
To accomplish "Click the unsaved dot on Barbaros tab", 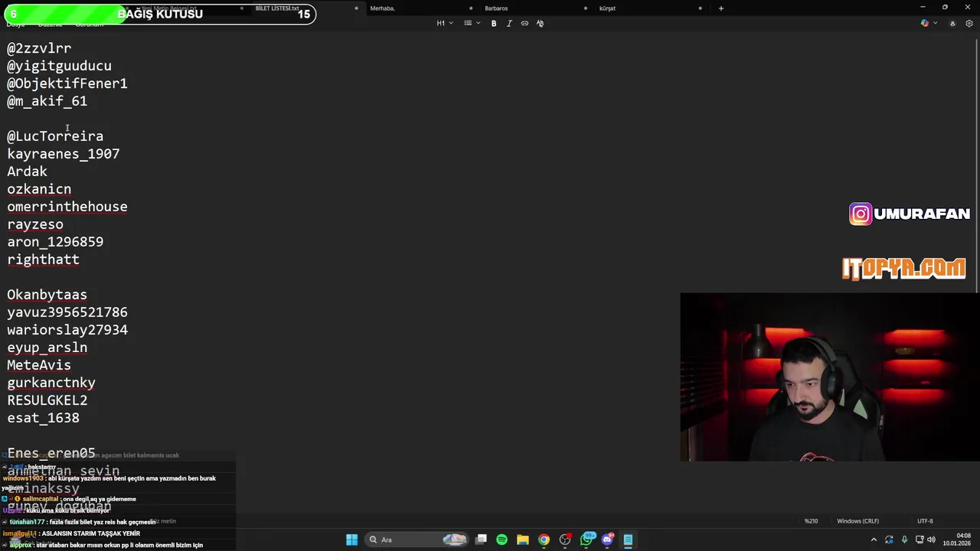I will click(x=586, y=8).
